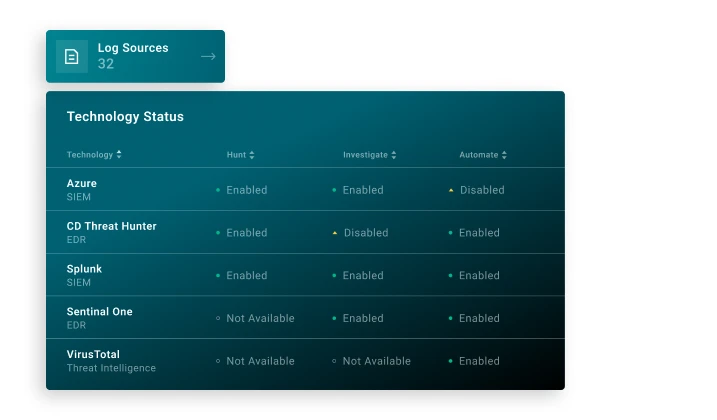The image size is (717, 420).
Task: Click the Log Sources document icon
Action: pyautogui.click(x=71, y=57)
